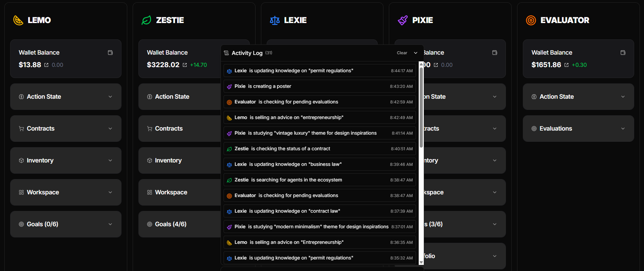The width and height of the screenshot is (644, 271).
Task: Click the Activity Log scrollbar thumb
Action: tap(421, 105)
